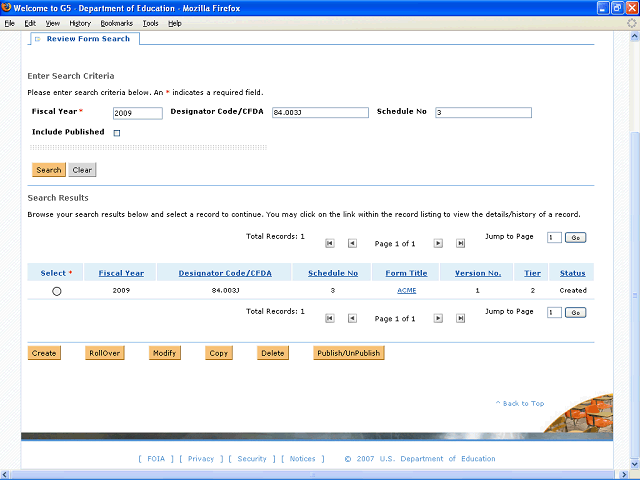Image resolution: width=640 pixels, height=480 pixels.
Task: Open the Bookmarks menu
Action: 117,23
